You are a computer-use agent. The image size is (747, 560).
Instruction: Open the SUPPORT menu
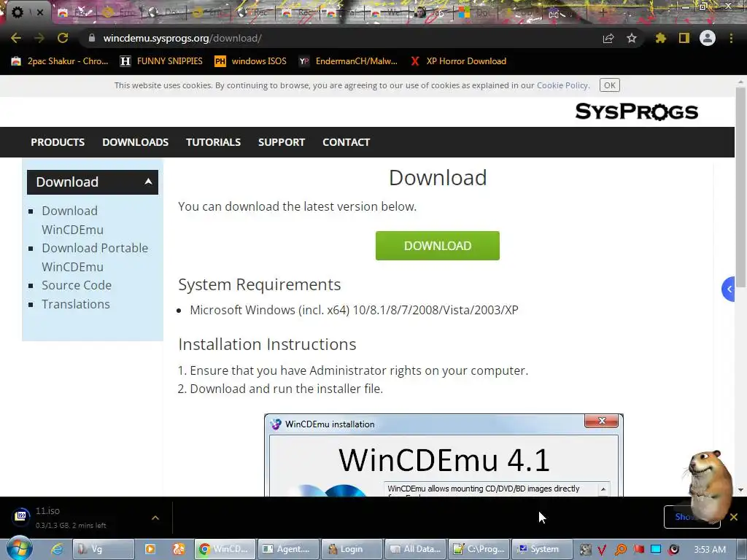click(281, 142)
